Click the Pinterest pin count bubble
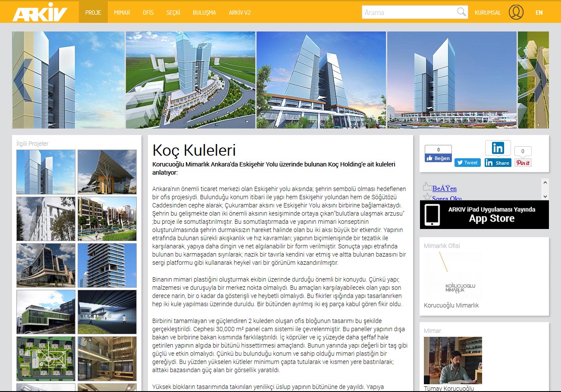This screenshot has height=392, width=561. click(x=523, y=151)
